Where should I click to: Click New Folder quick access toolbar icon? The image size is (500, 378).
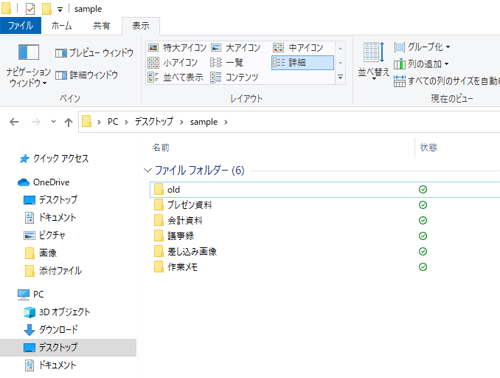[47, 9]
